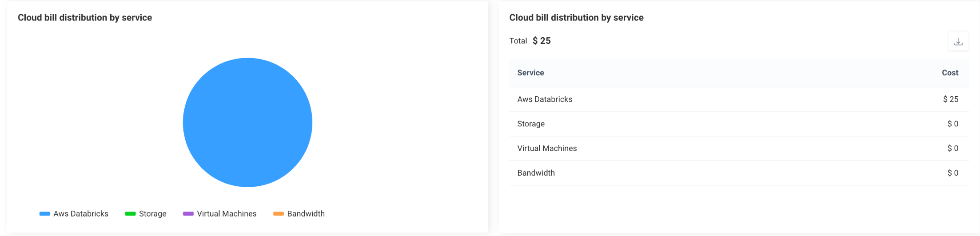Toggle Bandwidth legend entry in chart
The height and width of the screenshot is (236, 980).
(299, 214)
